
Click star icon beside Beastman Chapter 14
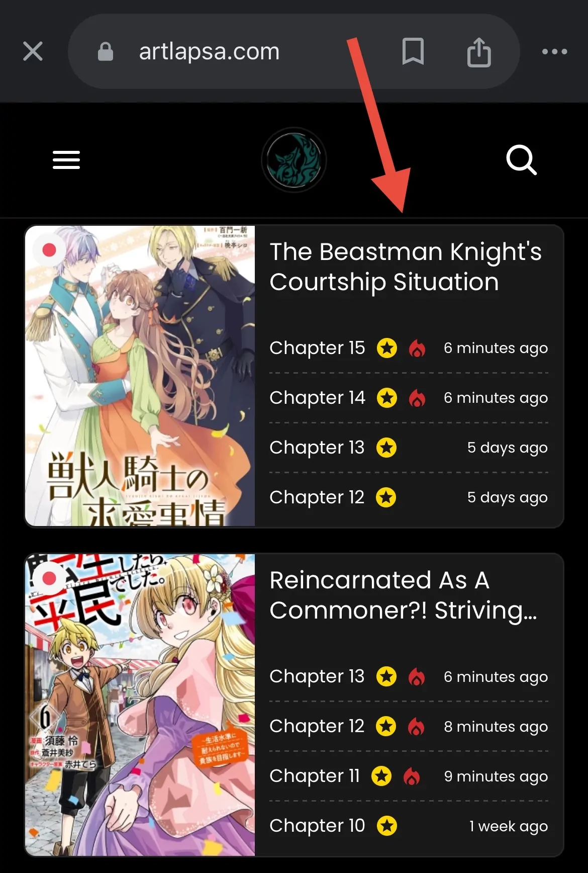coord(387,398)
